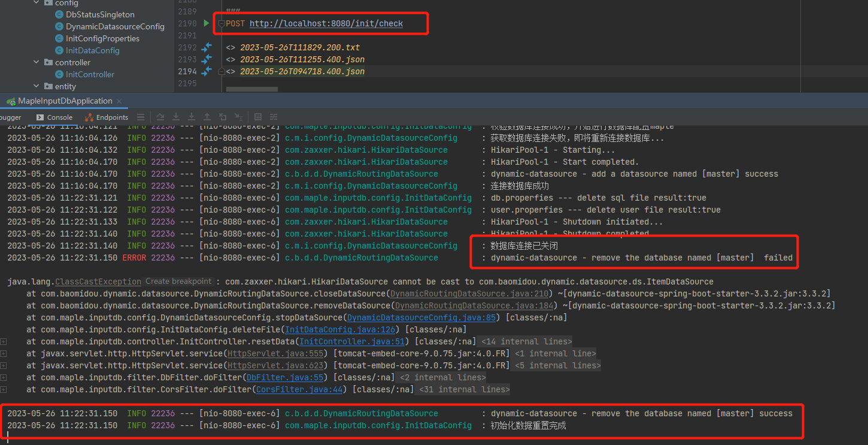Screen dimensions: 868x445
Task: Switch to the Console tab
Action: pos(54,117)
